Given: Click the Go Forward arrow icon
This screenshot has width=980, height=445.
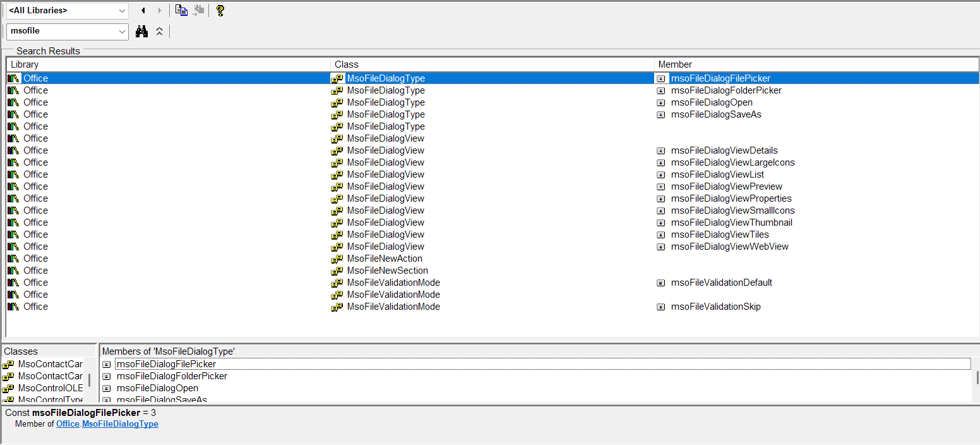Looking at the screenshot, I should point(160,11).
